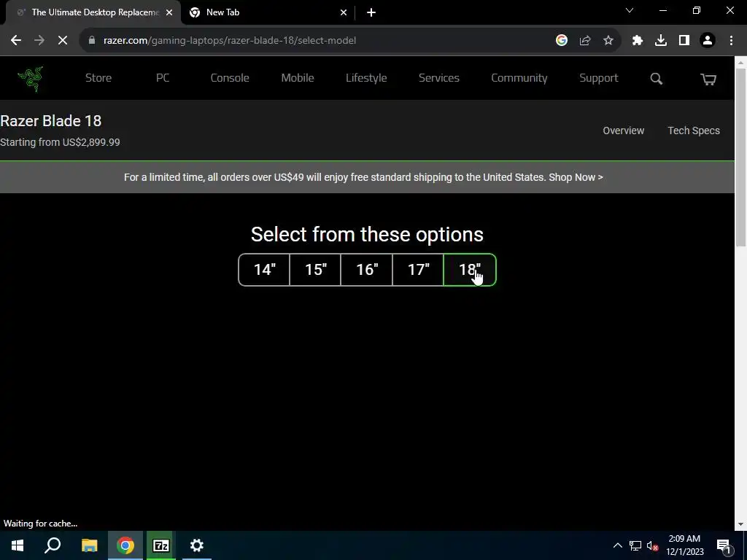Image resolution: width=747 pixels, height=560 pixels.
Task: Close the New Tab tab
Action: tap(344, 12)
